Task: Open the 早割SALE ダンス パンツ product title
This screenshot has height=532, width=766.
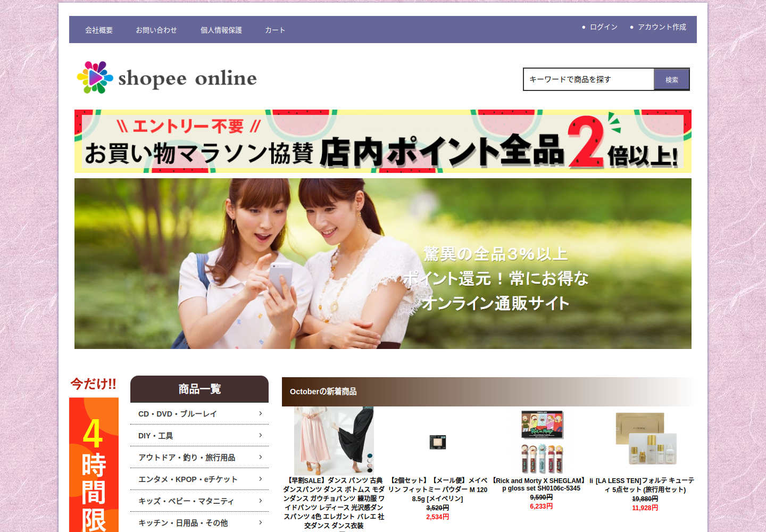Action: [x=334, y=503]
